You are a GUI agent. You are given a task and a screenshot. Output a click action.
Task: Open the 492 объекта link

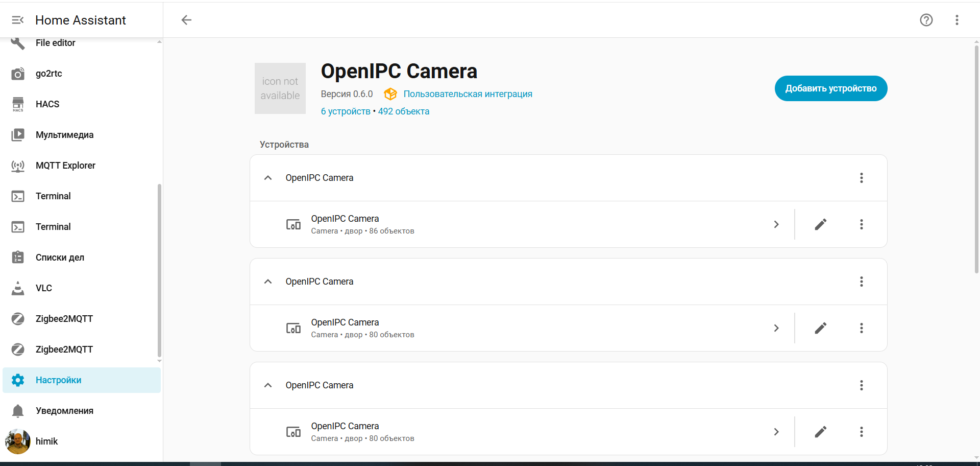[x=403, y=111]
